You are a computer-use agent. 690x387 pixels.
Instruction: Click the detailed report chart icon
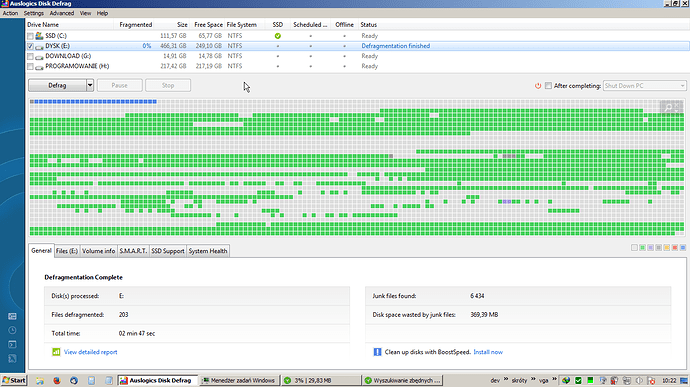point(56,352)
